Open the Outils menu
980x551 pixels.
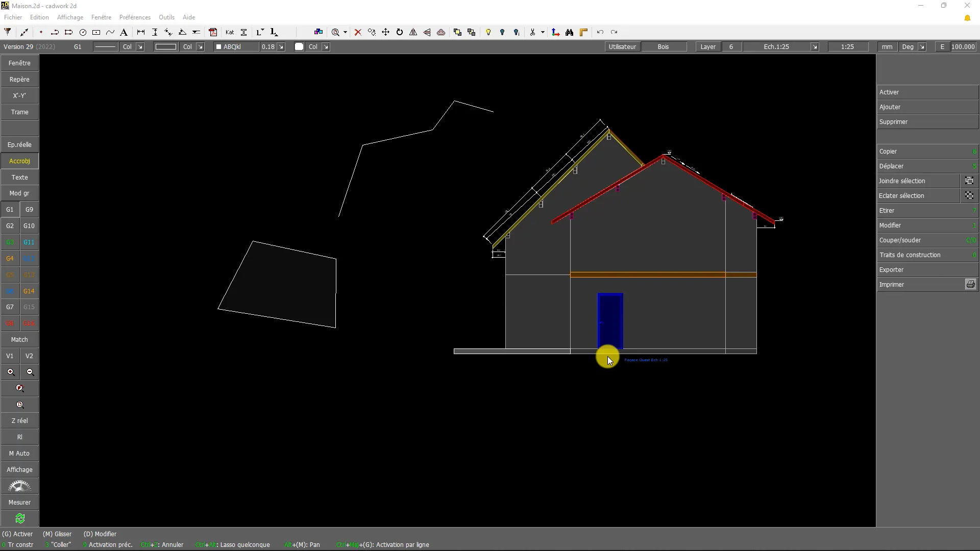(x=166, y=17)
